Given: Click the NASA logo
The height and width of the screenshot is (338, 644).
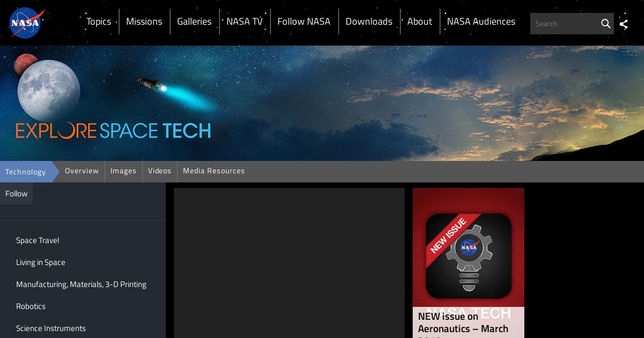Looking at the screenshot, I should (x=26, y=23).
